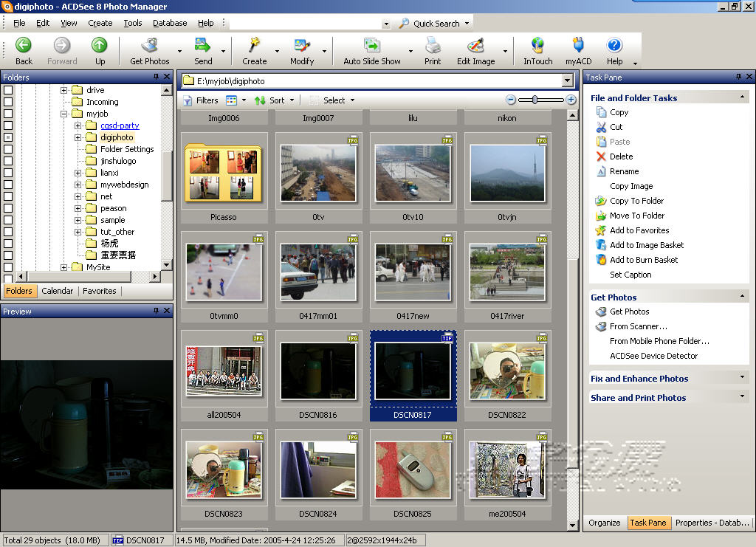
Task: Click the Add to Favorites link
Action: (x=639, y=230)
